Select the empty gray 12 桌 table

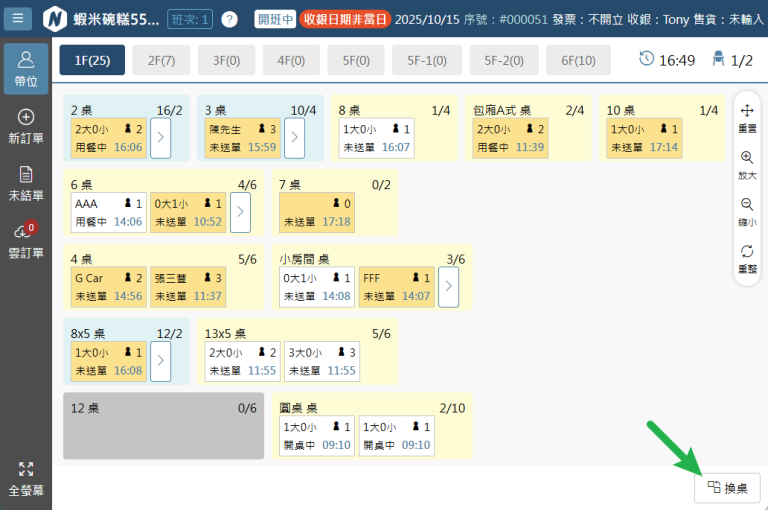[164, 425]
